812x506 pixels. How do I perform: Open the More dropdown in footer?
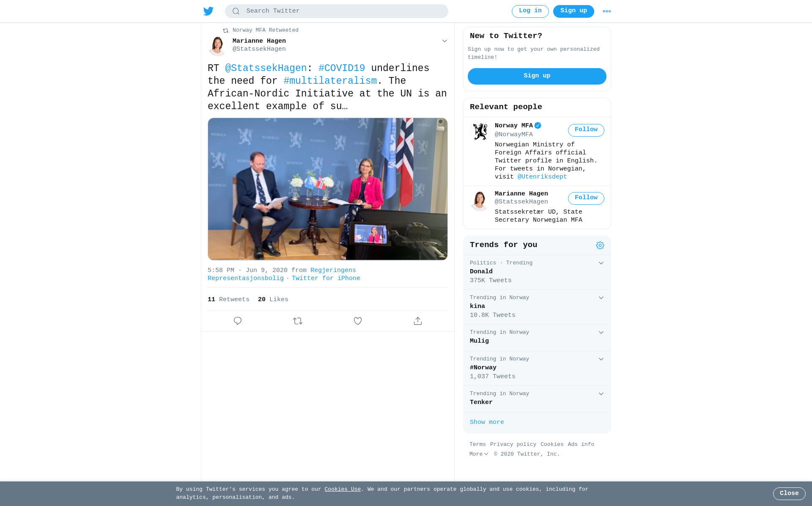pos(479,454)
